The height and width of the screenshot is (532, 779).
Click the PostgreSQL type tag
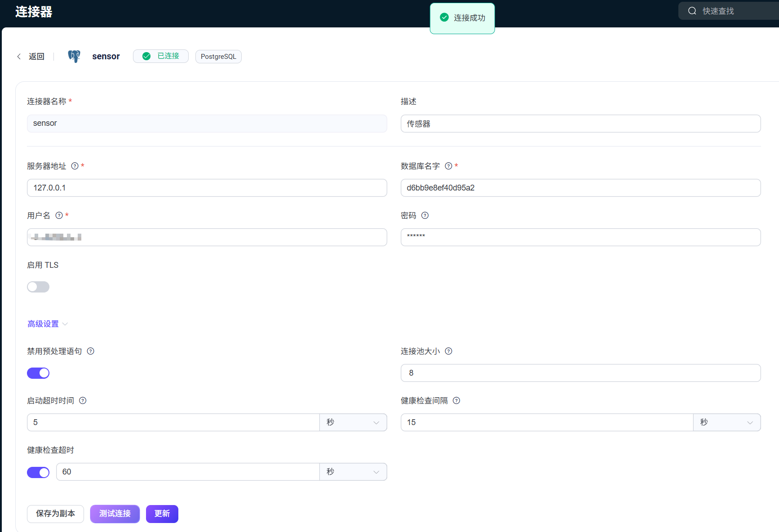coord(218,57)
